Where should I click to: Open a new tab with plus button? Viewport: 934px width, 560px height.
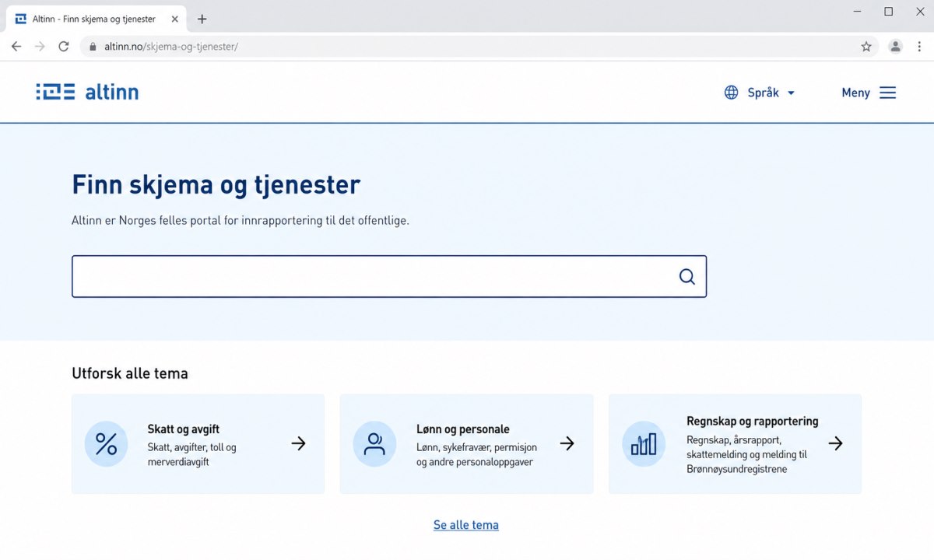pyautogui.click(x=202, y=19)
